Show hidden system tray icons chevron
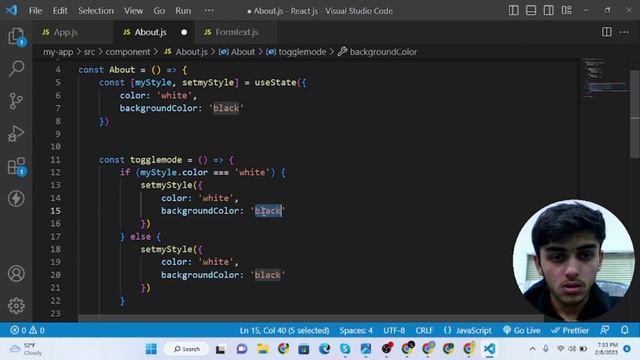640x360 pixels. 532,349
